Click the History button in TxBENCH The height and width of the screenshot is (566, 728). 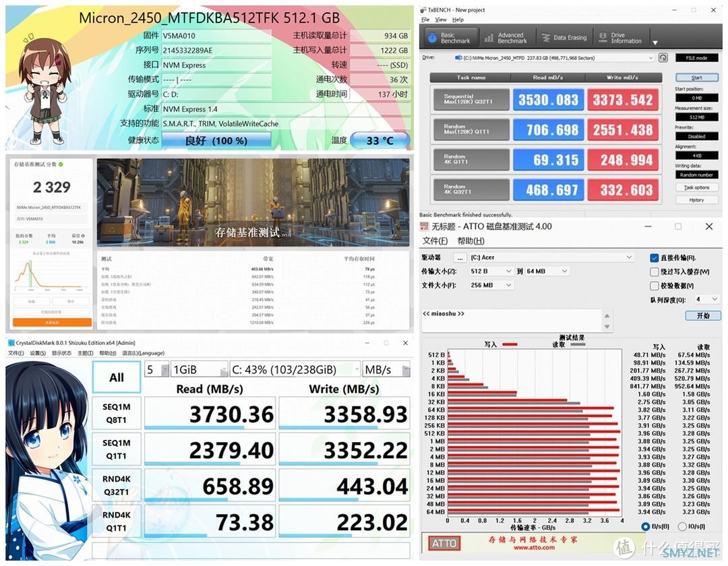(696, 200)
